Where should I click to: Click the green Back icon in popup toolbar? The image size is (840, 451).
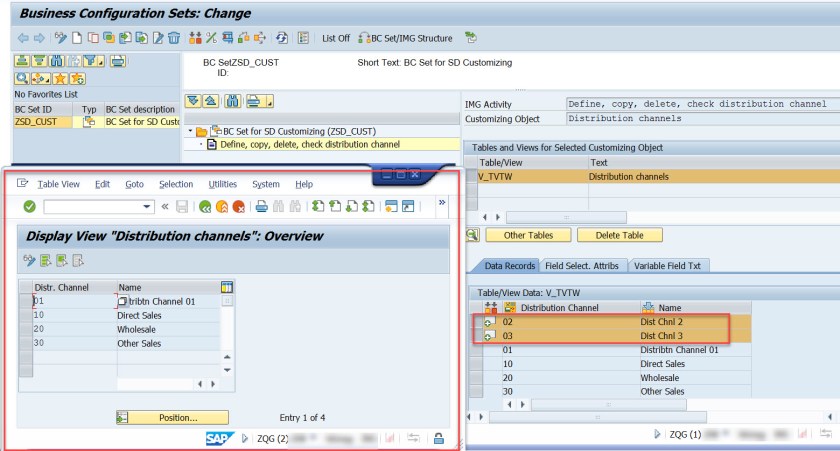205,207
